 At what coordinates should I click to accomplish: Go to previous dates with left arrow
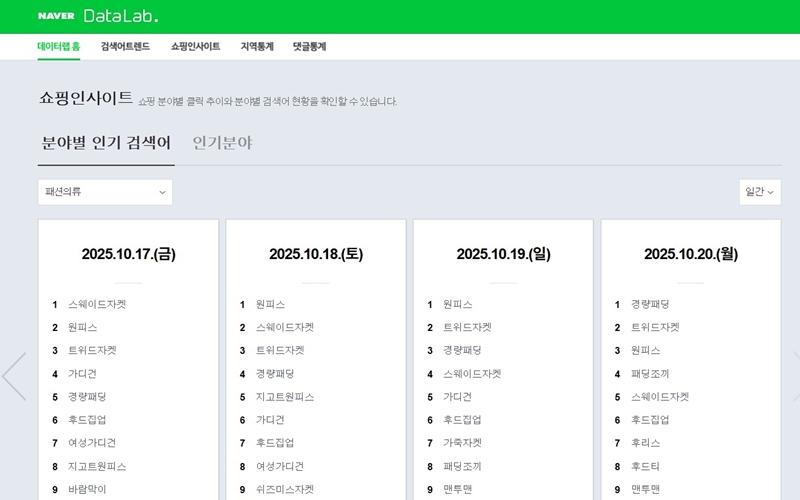point(14,376)
